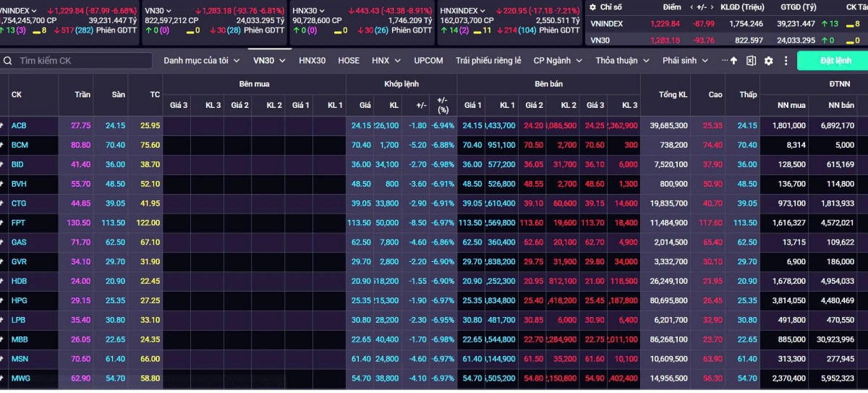Sort by the Tổng KL column header
This screenshot has height=393, width=868.
tap(673, 95)
